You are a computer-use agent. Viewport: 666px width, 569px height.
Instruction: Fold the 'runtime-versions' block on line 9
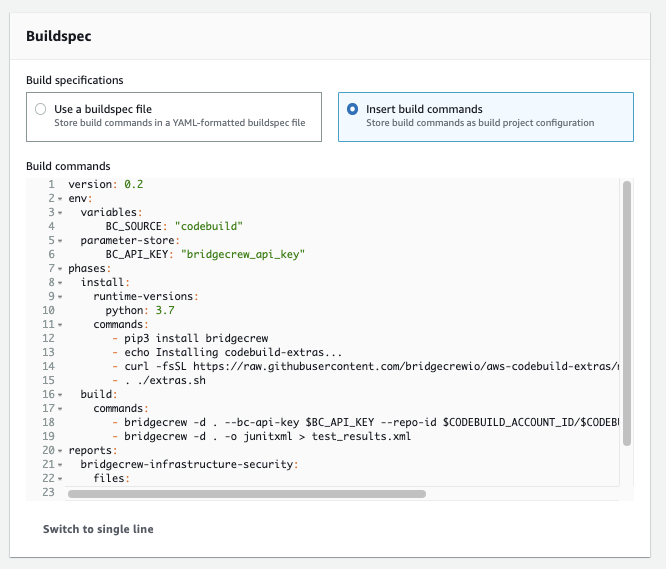60,297
